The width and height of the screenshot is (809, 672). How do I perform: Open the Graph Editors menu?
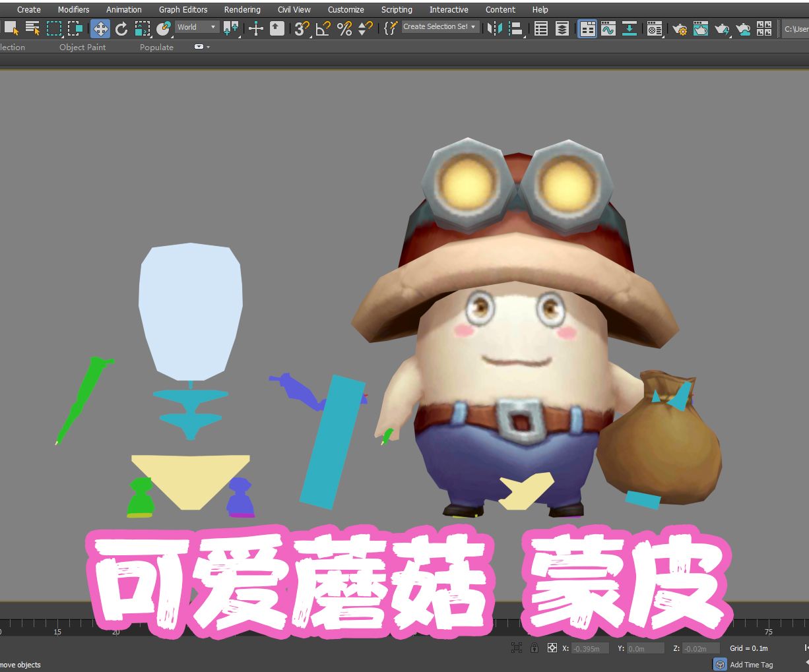tap(183, 9)
